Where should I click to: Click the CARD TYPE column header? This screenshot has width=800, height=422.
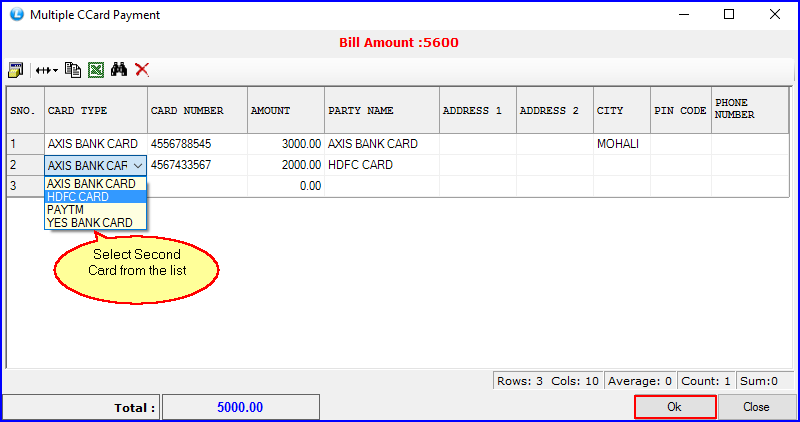click(x=96, y=110)
